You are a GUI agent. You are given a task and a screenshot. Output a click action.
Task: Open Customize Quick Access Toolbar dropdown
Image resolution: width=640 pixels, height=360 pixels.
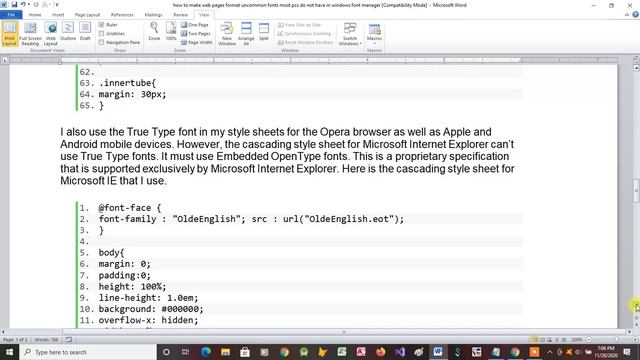[57, 4]
